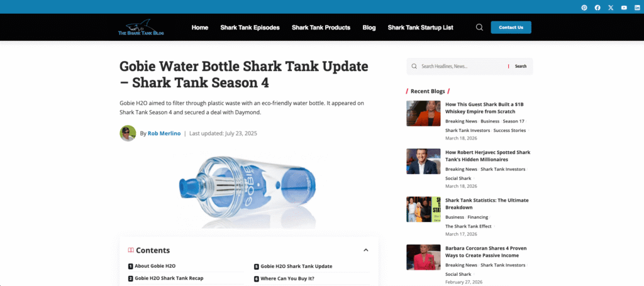Screen dimensions: 644x286
Task: Open the YouTube social icon
Action: [x=624, y=8]
